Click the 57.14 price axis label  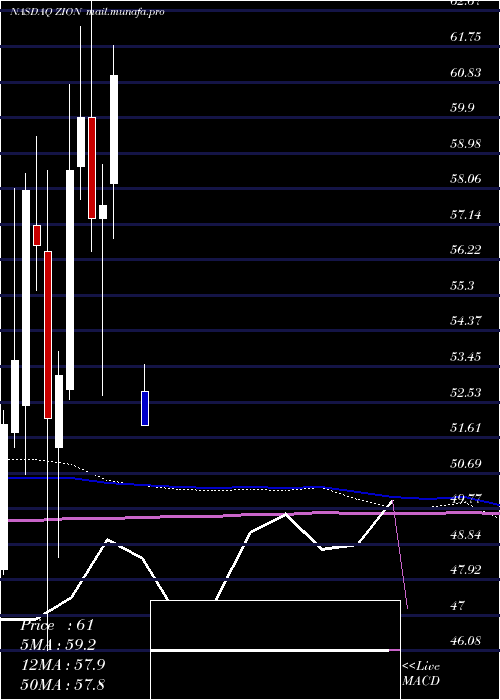coord(466,215)
